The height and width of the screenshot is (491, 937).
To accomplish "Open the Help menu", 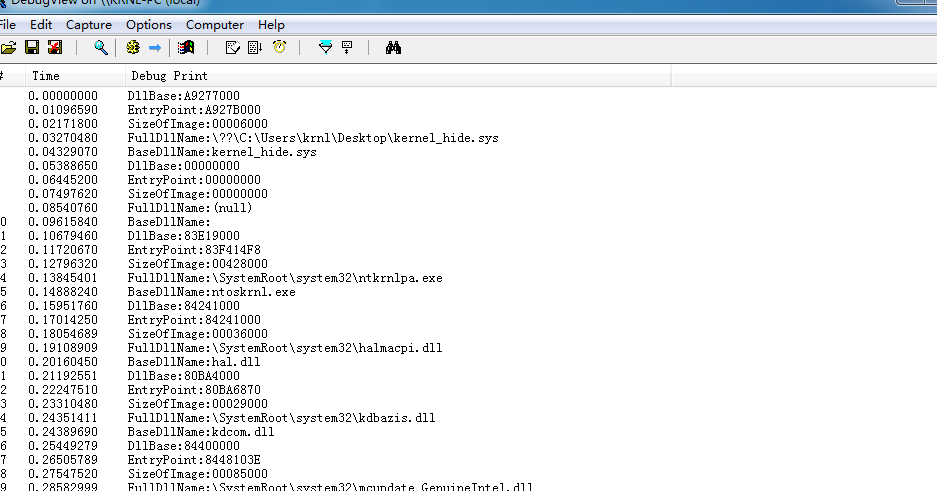I will pos(271,24).
